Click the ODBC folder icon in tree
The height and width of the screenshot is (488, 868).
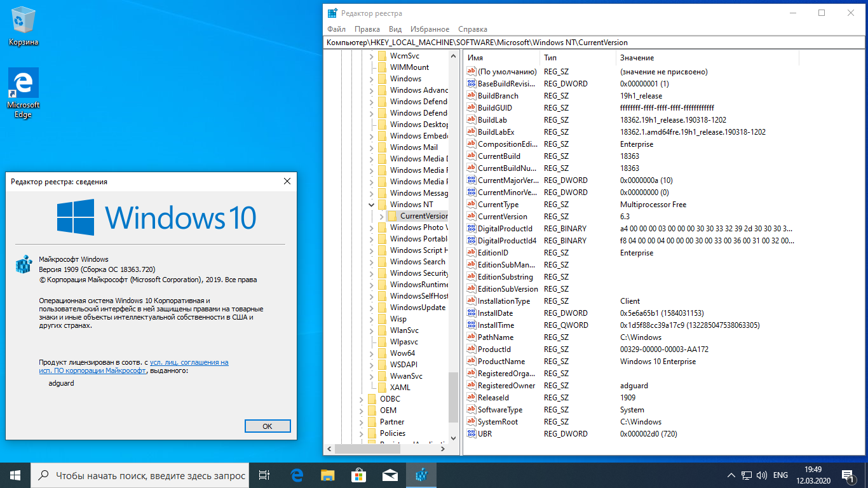(x=372, y=399)
